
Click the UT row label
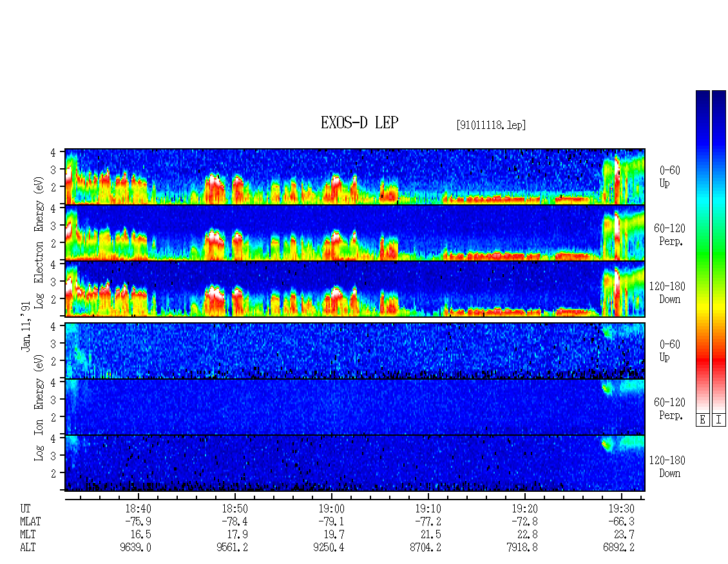click(x=26, y=509)
